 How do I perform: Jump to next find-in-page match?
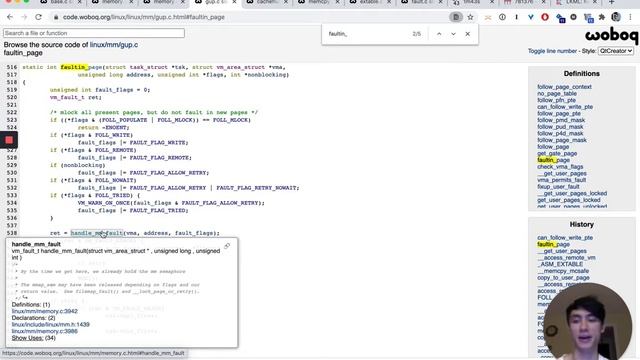coord(453,34)
